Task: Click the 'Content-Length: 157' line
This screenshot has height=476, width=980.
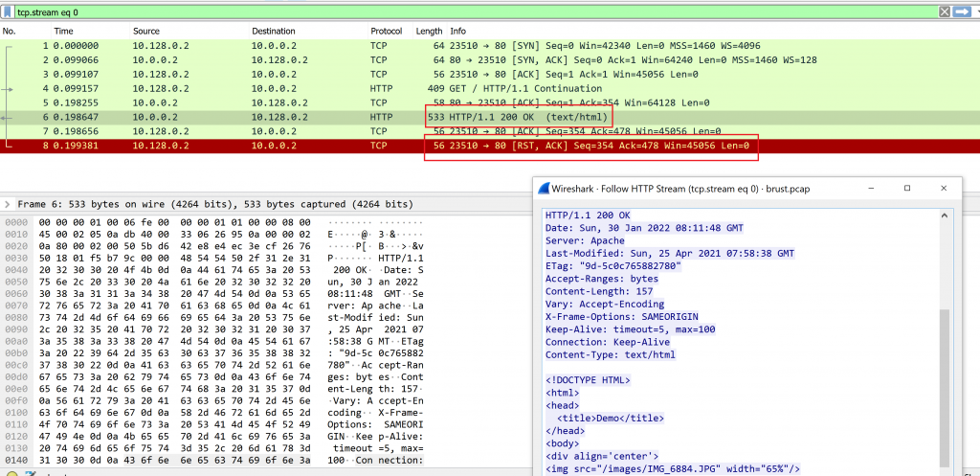Action: click(599, 291)
